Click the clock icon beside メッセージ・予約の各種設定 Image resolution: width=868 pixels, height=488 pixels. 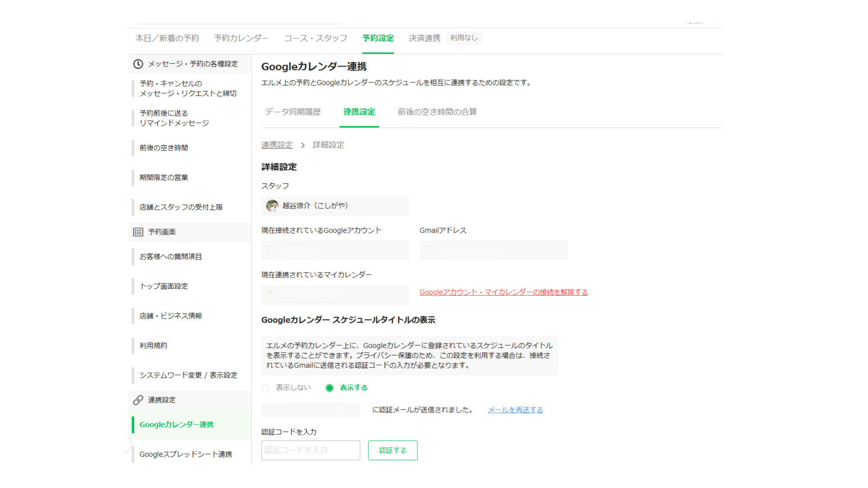pyautogui.click(x=138, y=64)
